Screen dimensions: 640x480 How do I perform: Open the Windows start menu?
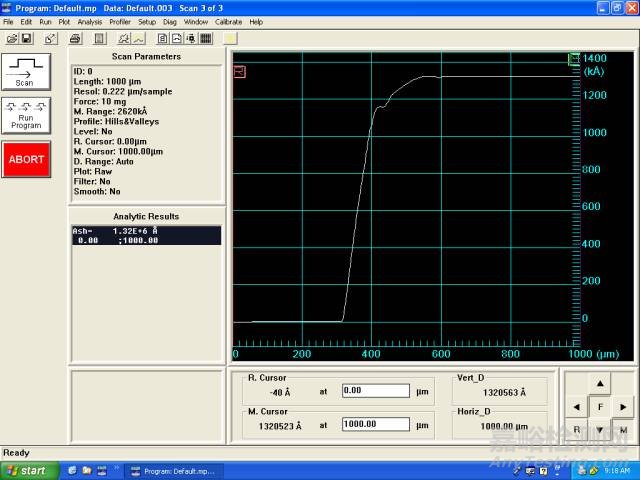[27, 470]
